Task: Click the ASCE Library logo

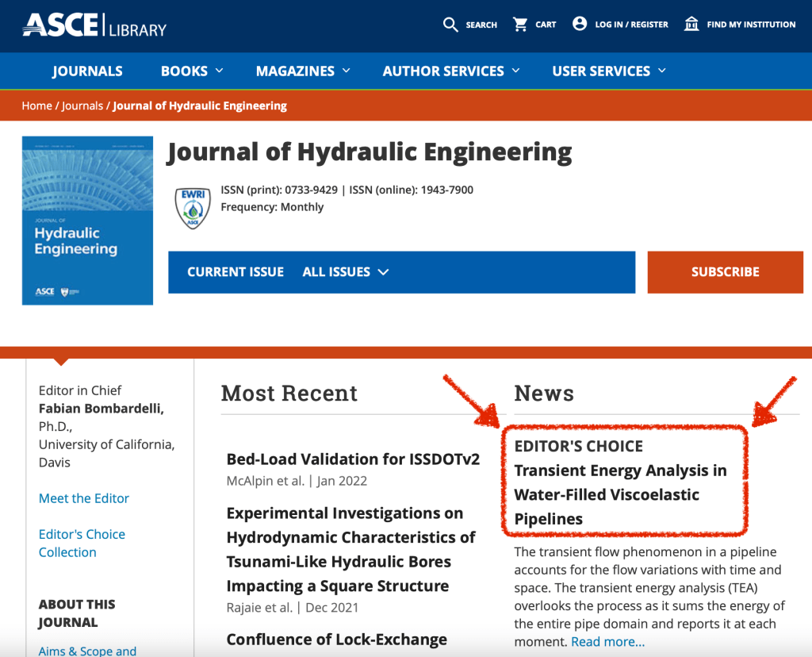Action: pos(94,25)
